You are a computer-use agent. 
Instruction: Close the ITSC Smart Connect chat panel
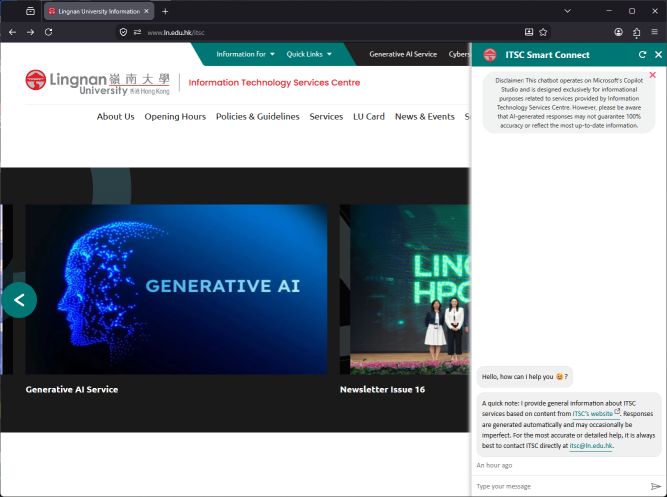click(658, 54)
